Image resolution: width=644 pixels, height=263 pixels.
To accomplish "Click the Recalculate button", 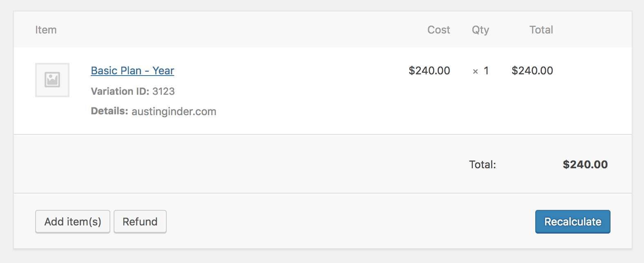I will (x=573, y=222).
